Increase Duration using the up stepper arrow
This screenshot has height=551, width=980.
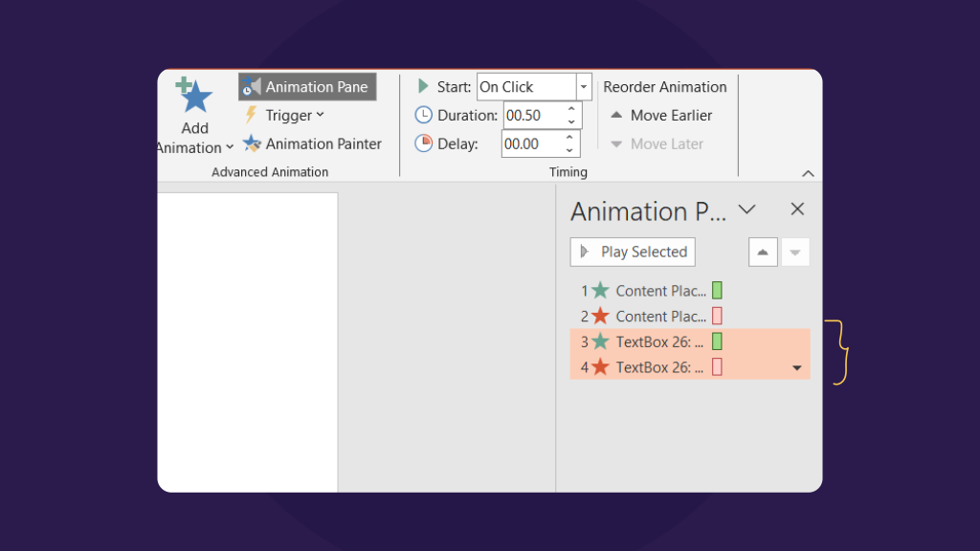pos(571,109)
